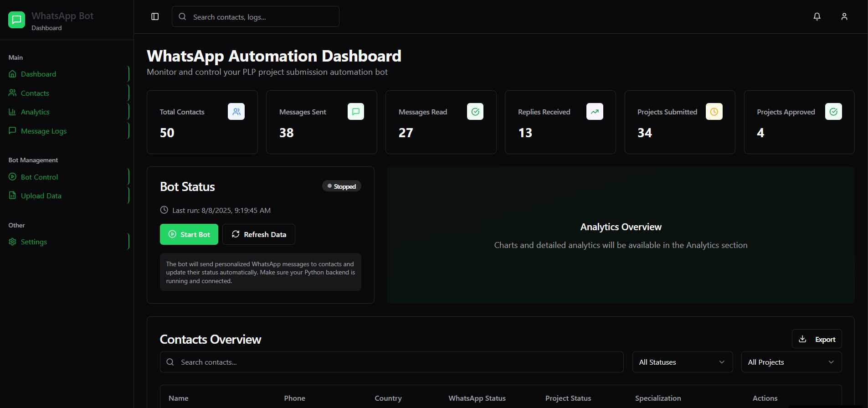Image resolution: width=868 pixels, height=408 pixels.
Task: Click the Projects Approved value 4
Action: (x=760, y=133)
